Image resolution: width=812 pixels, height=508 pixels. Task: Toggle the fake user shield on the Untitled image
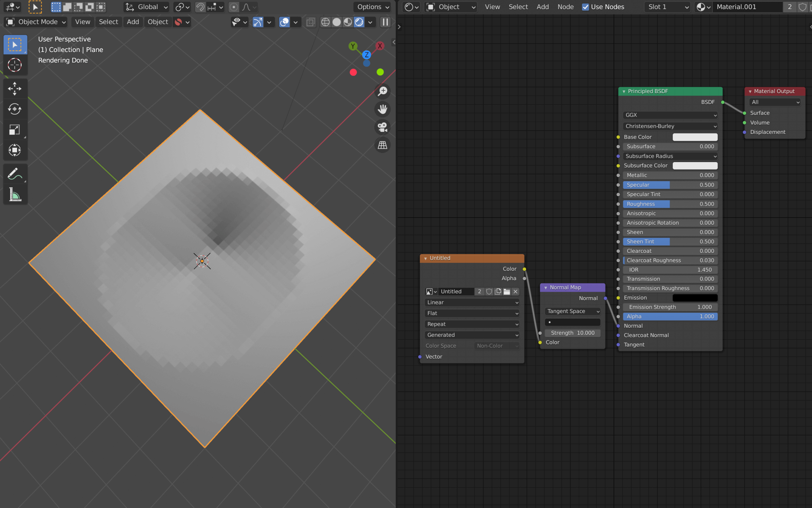coord(489,292)
